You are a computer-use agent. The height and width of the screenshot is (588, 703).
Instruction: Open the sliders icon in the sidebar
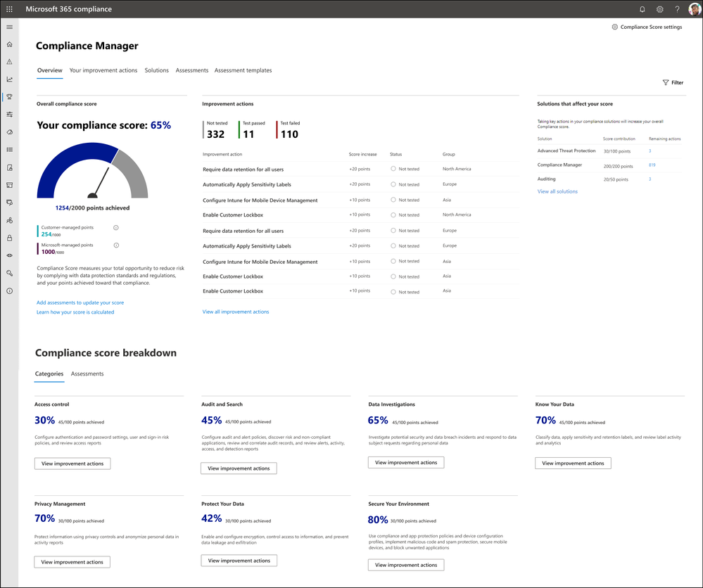pos(9,115)
